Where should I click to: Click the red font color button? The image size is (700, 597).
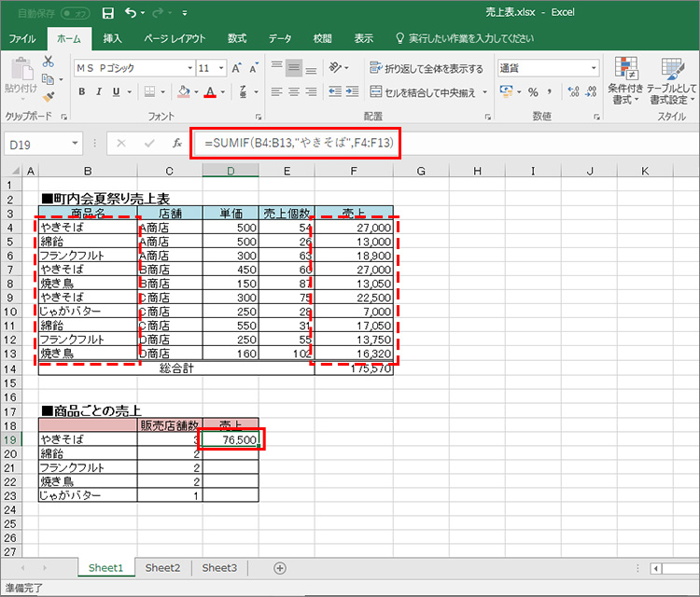[x=210, y=92]
